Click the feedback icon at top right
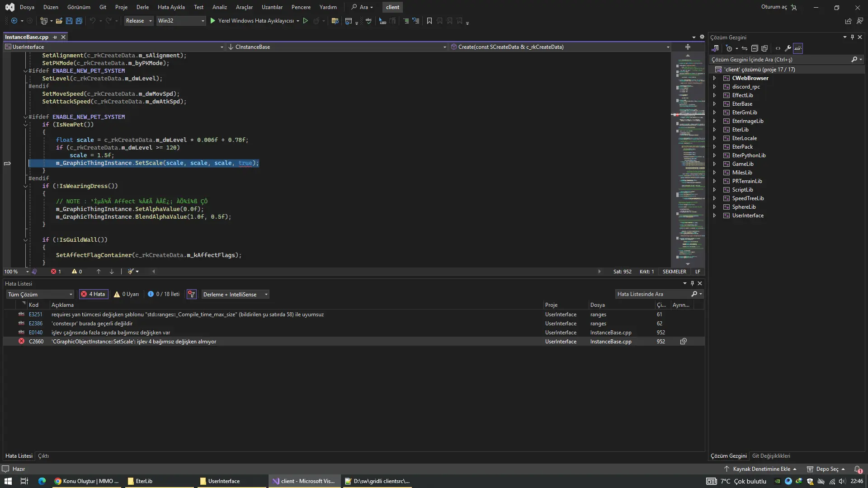Screen dimensions: 868x488 click(x=860, y=21)
